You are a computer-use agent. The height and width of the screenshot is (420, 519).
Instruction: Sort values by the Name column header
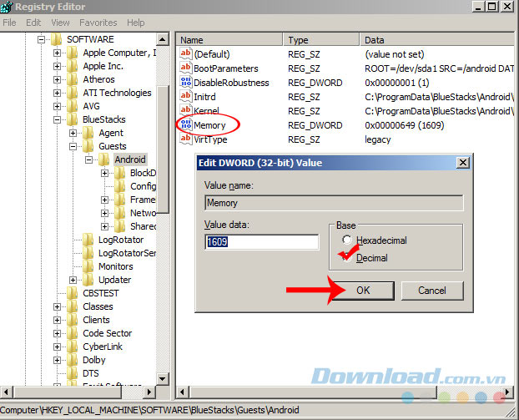(x=229, y=40)
